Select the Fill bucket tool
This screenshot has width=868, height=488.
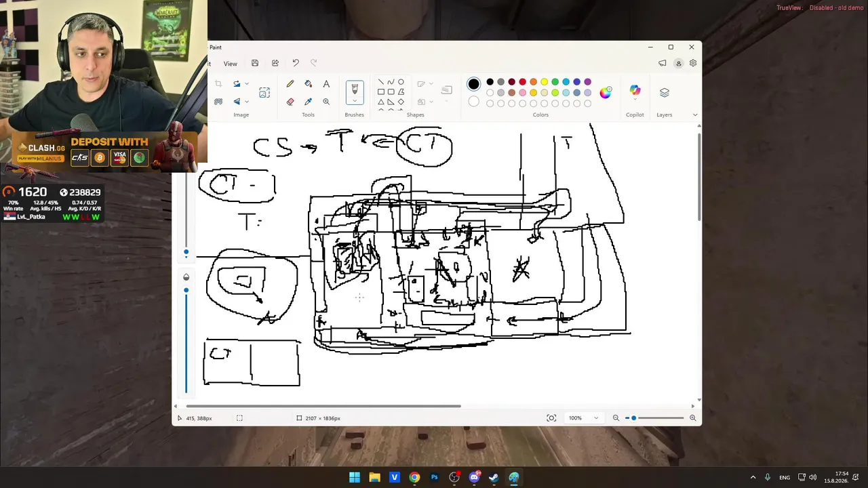point(309,84)
